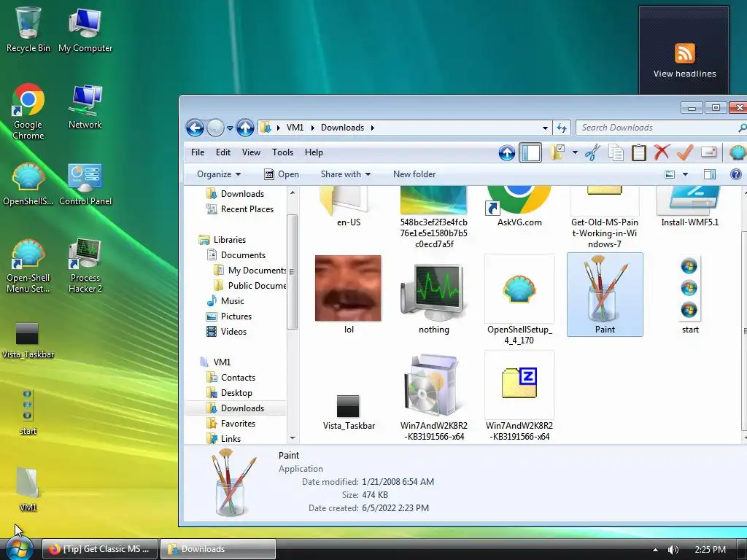Select the Recycle Bin desktop icon

[28, 28]
